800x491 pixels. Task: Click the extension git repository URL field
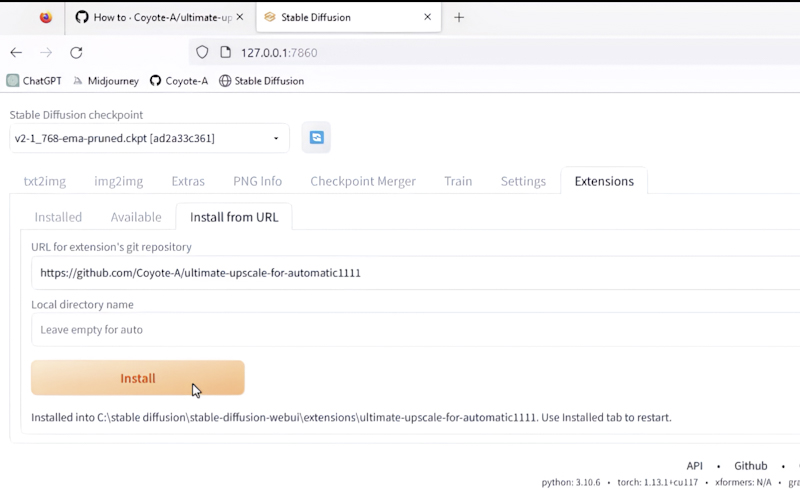415,273
